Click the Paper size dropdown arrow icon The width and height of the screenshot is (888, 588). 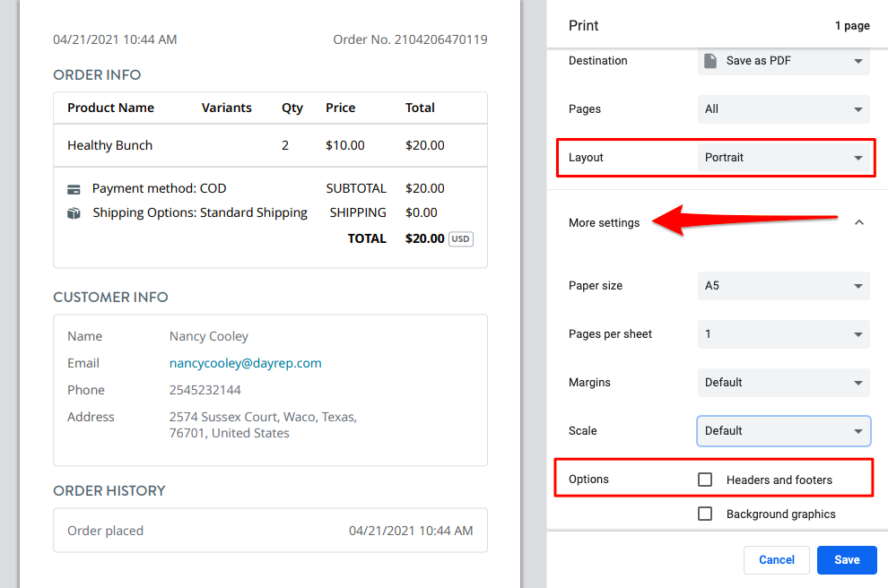(858, 285)
